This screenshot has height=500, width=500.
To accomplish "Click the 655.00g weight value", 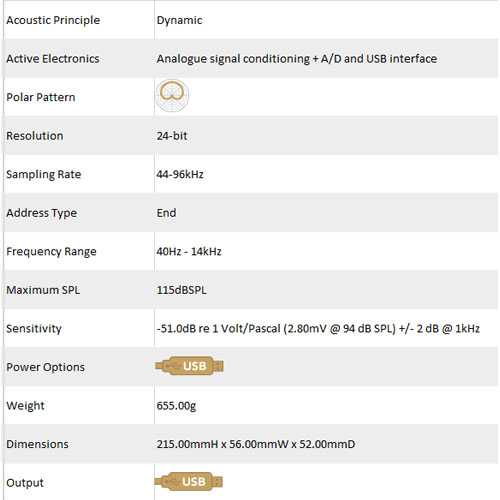I will (x=176, y=406).
